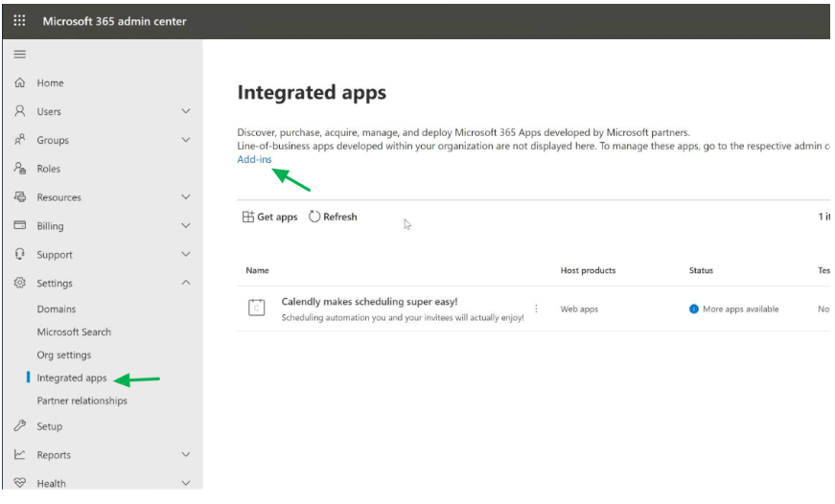Screen dimensions: 835x504
Task: Open the Add-ins link
Action: 255,159
